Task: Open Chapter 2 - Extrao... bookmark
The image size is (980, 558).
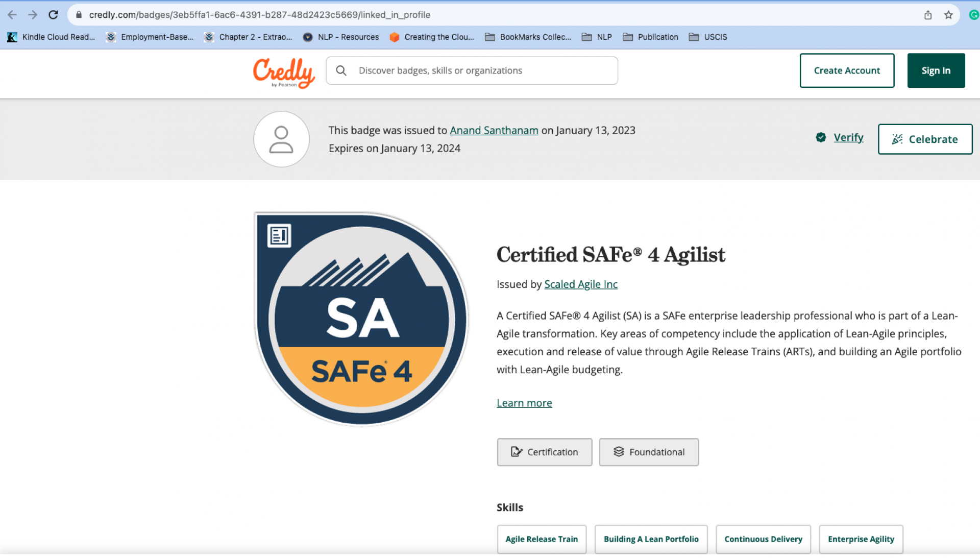Action: coord(248,37)
